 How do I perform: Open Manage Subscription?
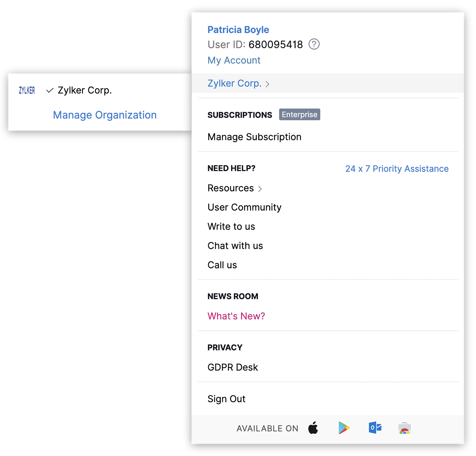tap(254, 137)
